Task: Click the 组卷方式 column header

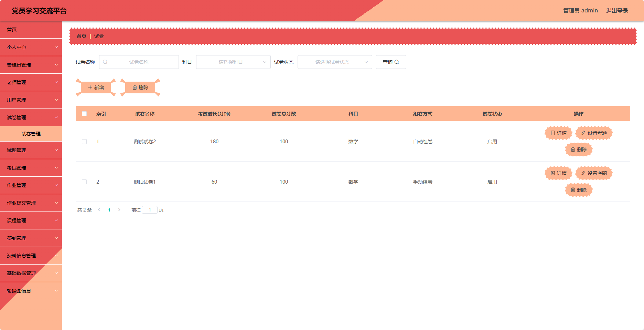Action: (x=423, y=114)
